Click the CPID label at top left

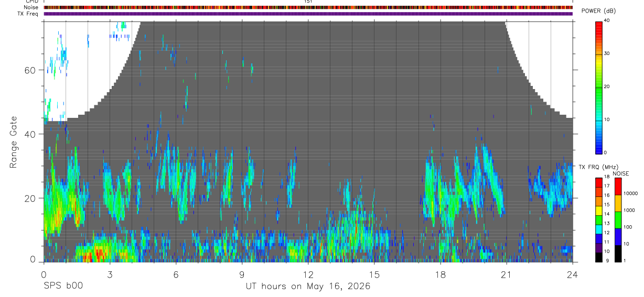click(x=33, y=2)
